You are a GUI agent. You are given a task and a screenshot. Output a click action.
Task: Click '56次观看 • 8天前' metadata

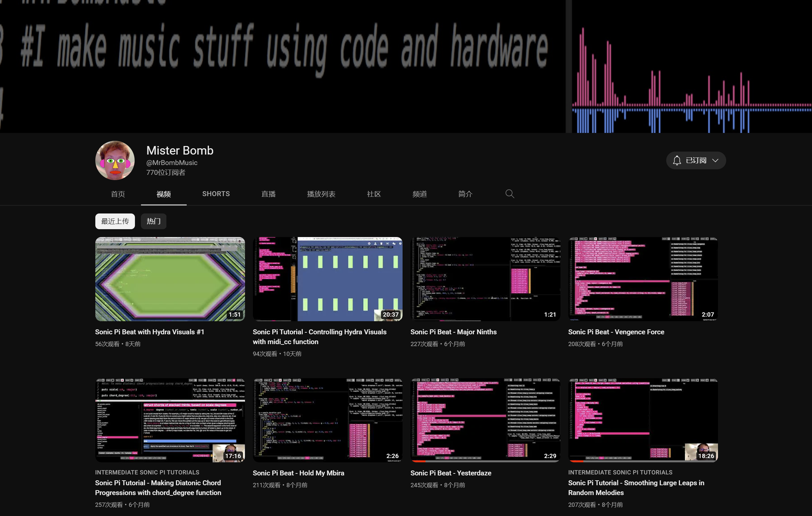pos(118,344)
